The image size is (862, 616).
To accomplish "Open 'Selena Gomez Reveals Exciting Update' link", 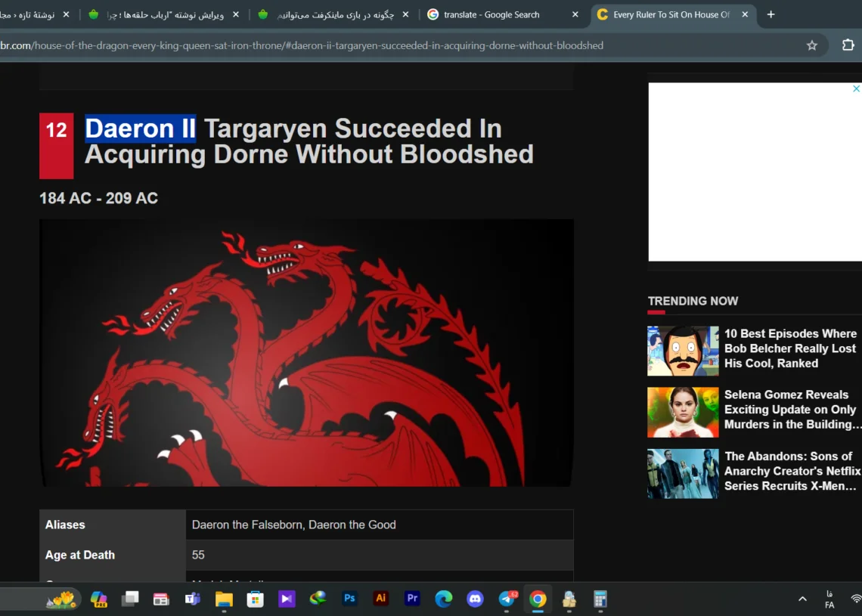I will point(792,410).
